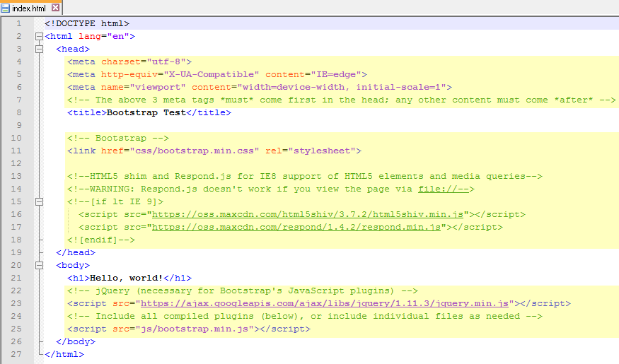This screenshot has height=364, width=619.
Task: Click the jQuery necessary comment on line 22
Action: point(243,290)
